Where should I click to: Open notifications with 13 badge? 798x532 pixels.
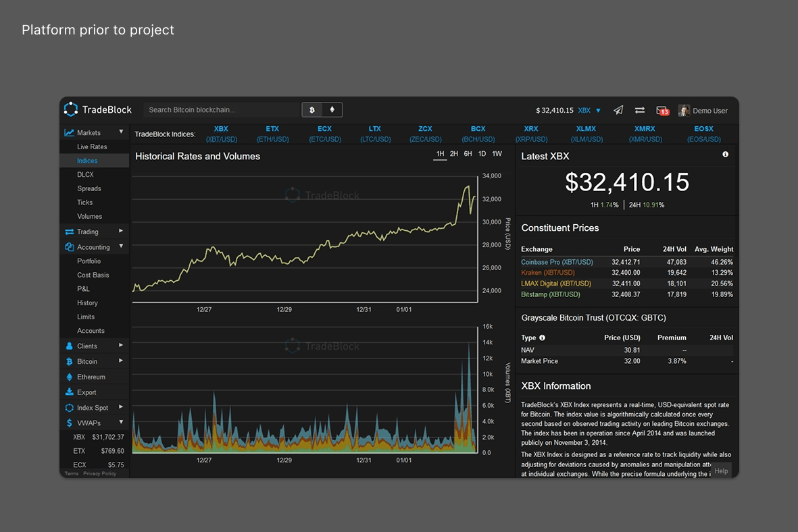(x=662, y=110)
